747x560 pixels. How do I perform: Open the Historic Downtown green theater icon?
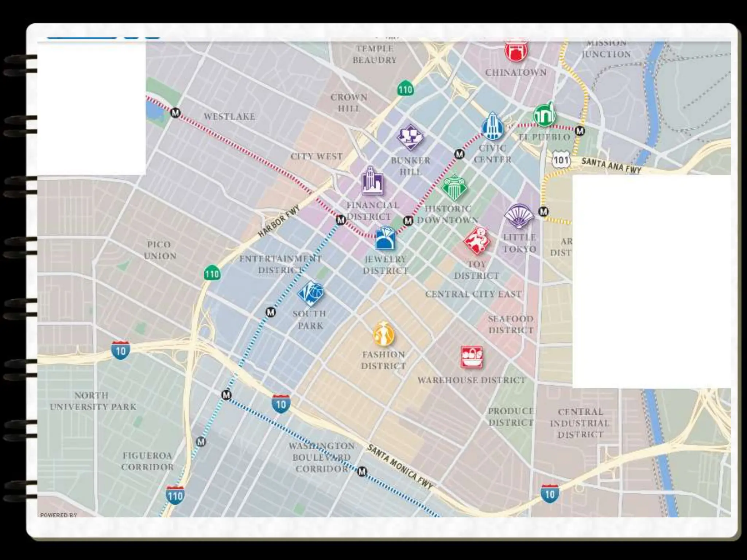[x=453, y=188]
